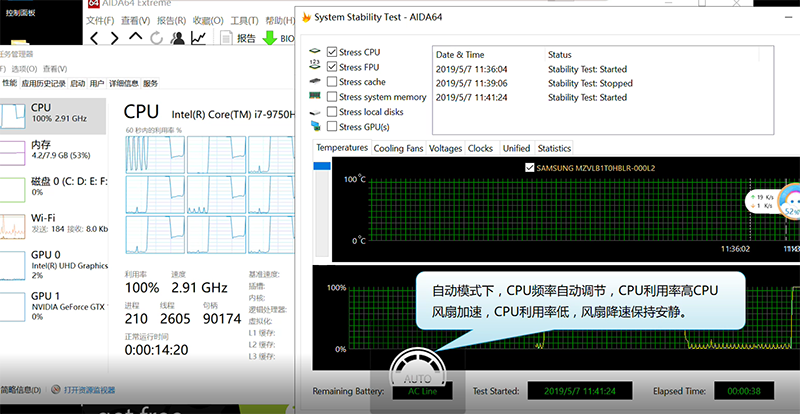Go back in AIDA64 Extreme toolbar
The image size is (800, 414).
tap(94, 38)
